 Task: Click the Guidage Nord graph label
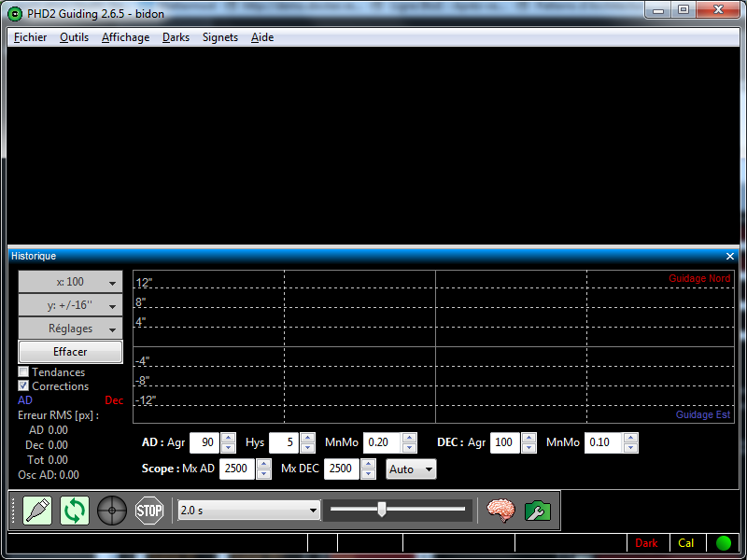[699, 278]
